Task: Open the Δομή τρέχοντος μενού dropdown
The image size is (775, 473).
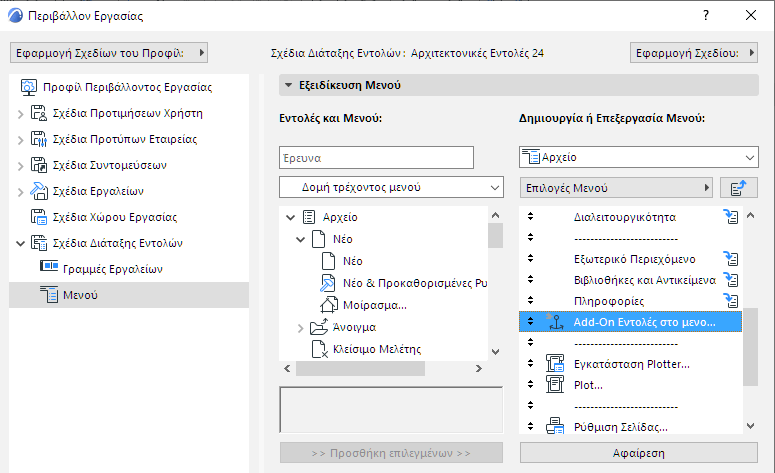Action: tap(390, 187)
